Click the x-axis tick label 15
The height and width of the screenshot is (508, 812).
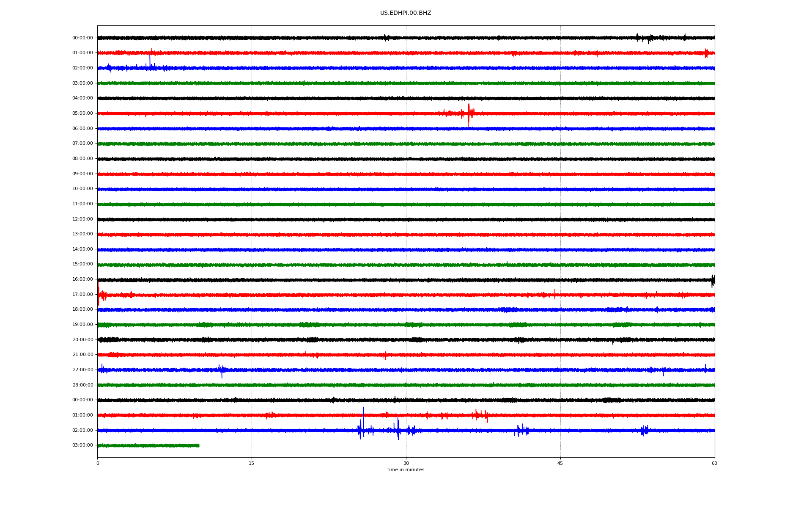click(252, 463)
